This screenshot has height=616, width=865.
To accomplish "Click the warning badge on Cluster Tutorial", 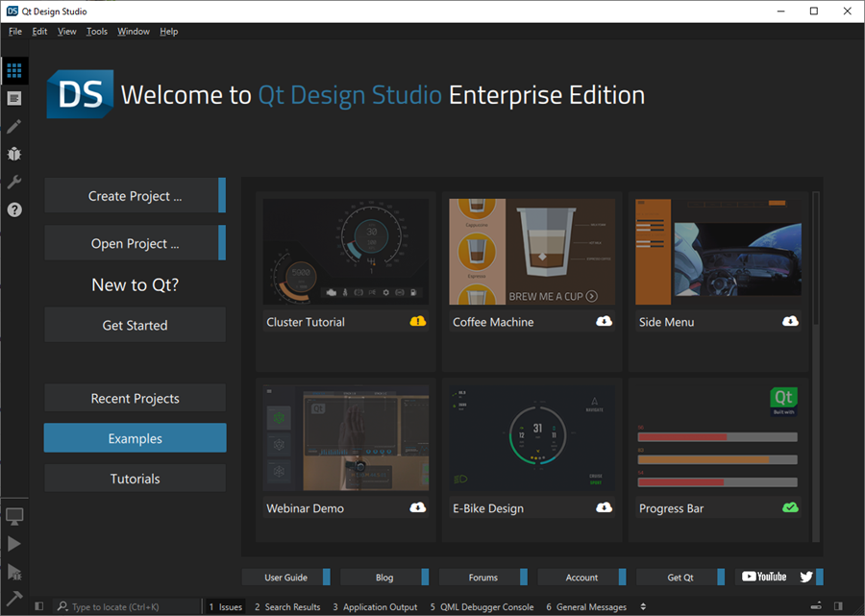I will tap(417, 321).
